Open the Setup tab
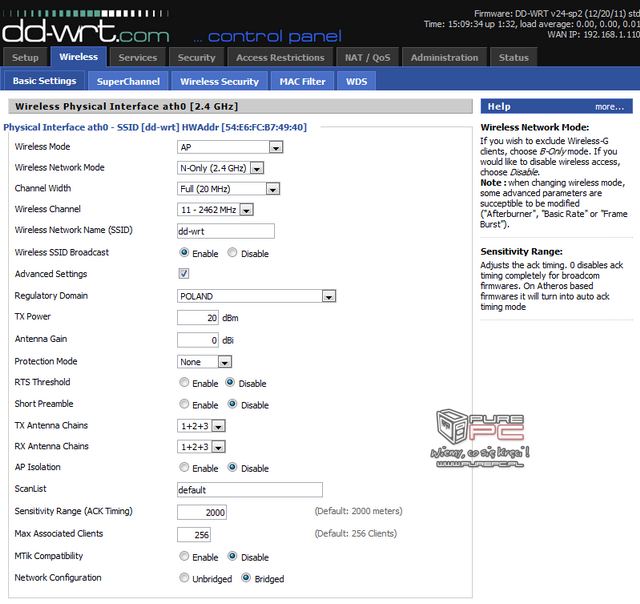Image resolution: width=640 pixels, height=604 pixels. coord(25,57)
